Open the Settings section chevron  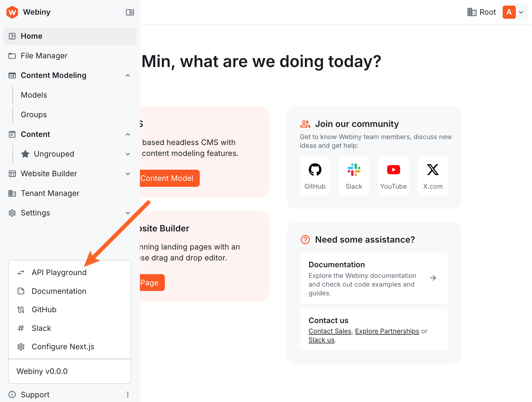[128, 213]
